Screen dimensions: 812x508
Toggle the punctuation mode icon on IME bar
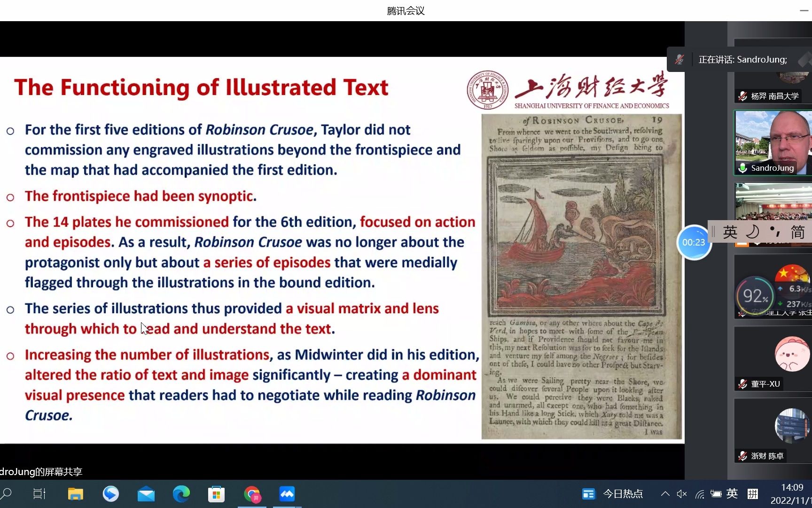pos(775,231)
